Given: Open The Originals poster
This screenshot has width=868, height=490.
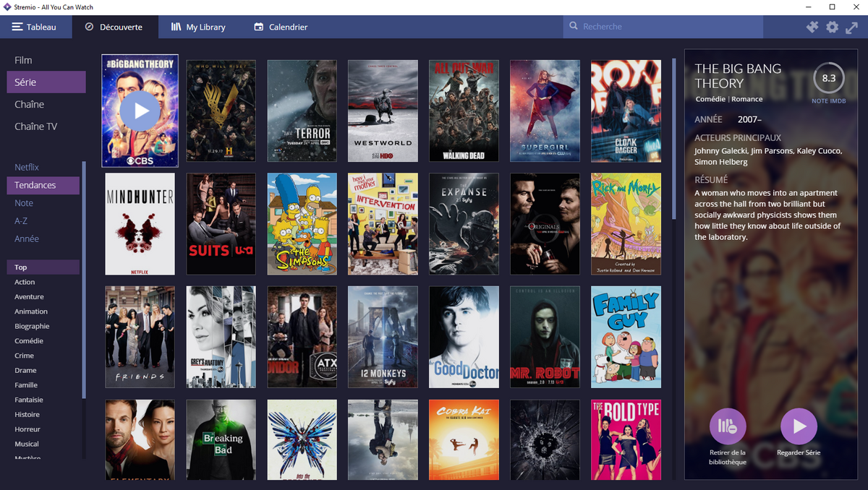Looking at the screenshot, I should tap(545, 224).
